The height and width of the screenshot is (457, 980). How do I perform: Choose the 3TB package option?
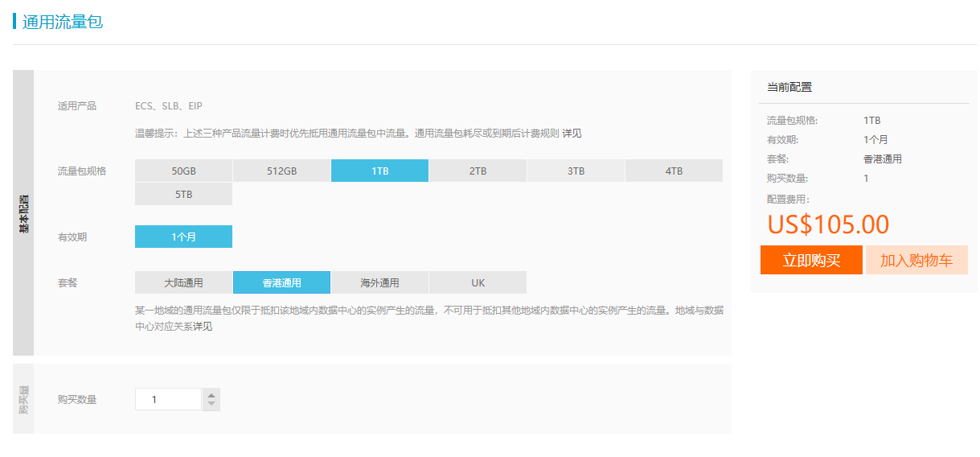click(576, 171)
